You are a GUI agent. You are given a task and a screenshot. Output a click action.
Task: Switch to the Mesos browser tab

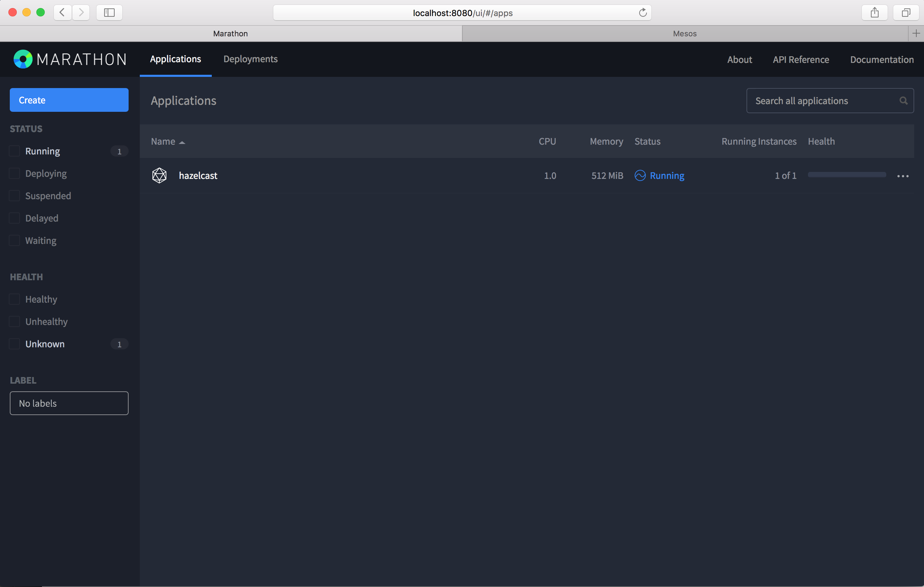pos(685,34)
